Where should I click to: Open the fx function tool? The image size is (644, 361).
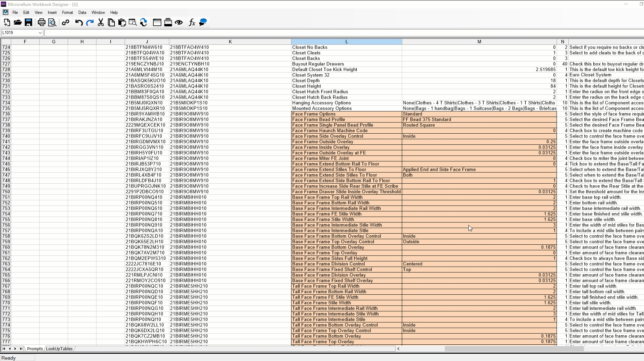[x=192, y=23]
